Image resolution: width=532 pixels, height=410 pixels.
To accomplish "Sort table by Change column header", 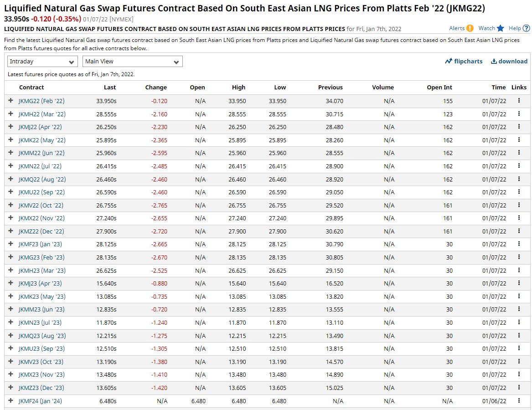I will (x=156, y=87).
